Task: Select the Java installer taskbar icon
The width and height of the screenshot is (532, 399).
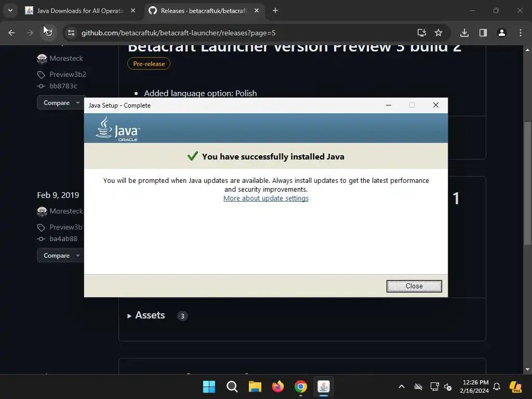Action: 324,387
